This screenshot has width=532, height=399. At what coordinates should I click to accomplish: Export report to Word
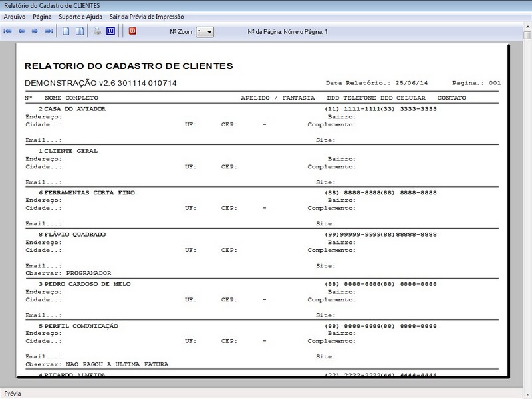(x=110, y=31)
